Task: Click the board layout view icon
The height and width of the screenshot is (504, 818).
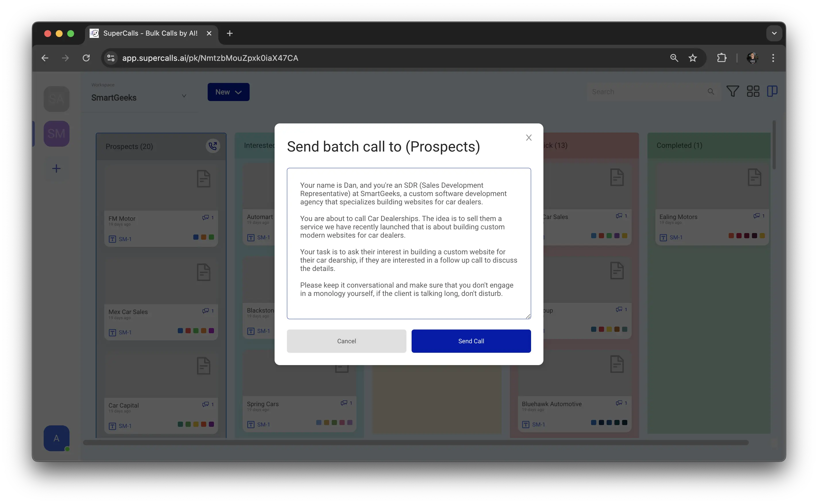Action: coord(772,91)
